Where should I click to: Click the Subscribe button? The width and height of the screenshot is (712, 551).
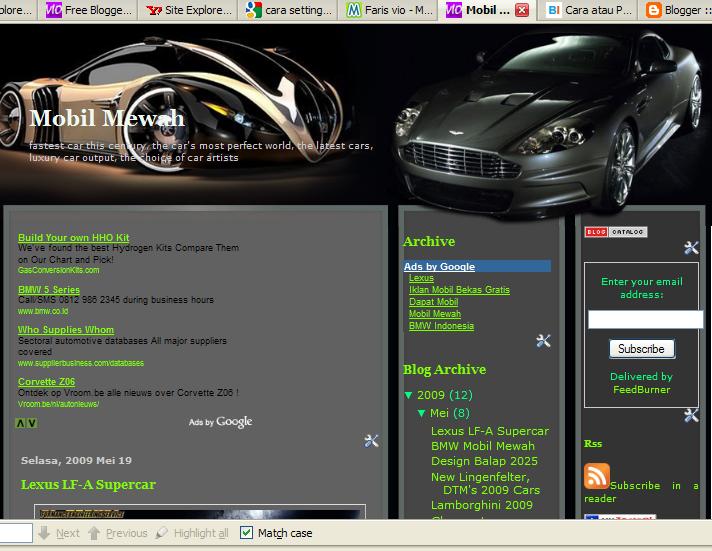(641, 349)
